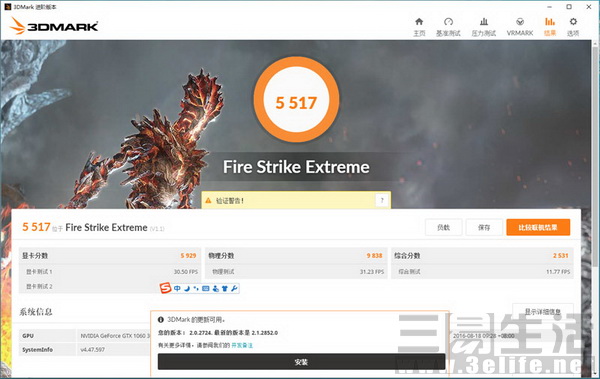Click the info icon in the update notice
The image size is (600, 379).
click(x=161, y=319)
